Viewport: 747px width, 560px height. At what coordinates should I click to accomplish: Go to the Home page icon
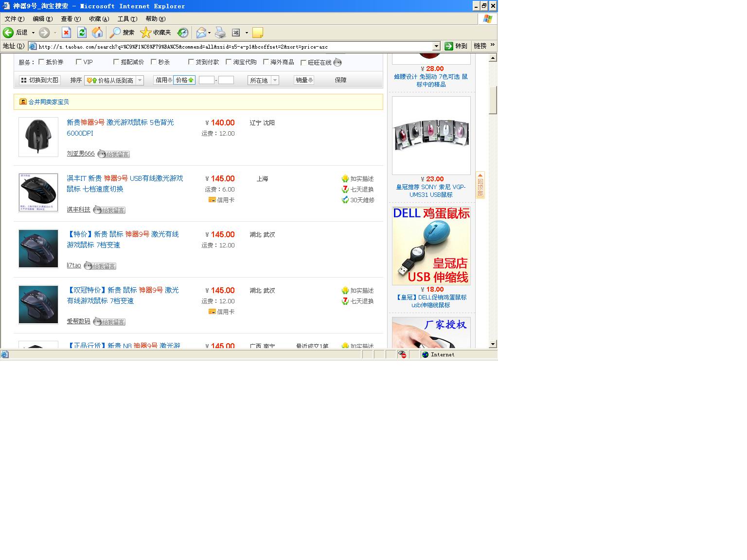(x=97, y=33)
